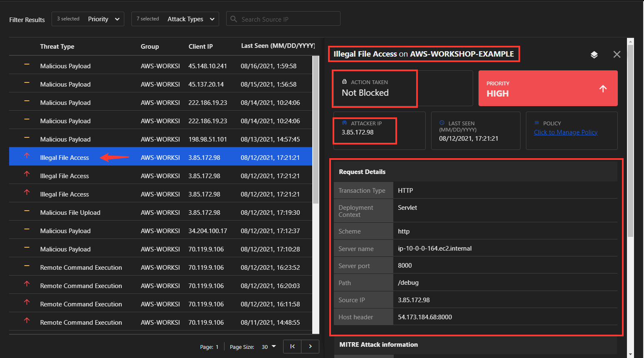Click priority dash icon for 34.204.100.17 row
This screenshot has height=358, width=644.
point(27,229)
